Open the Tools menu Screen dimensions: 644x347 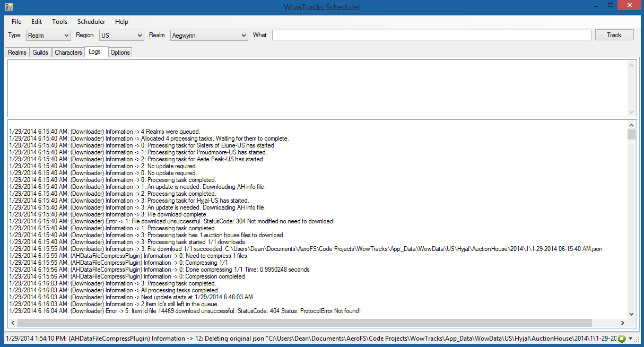point(59,22)
